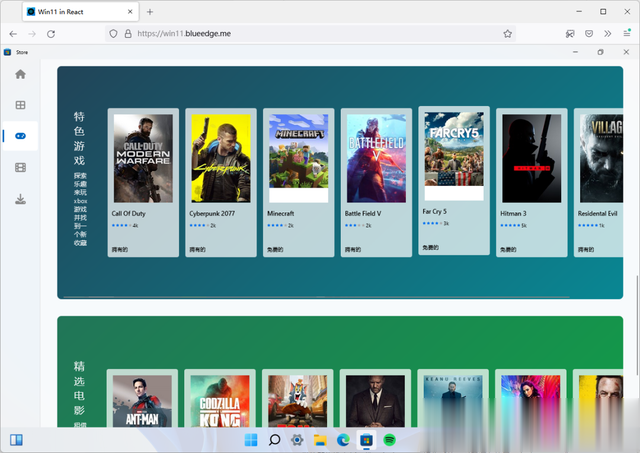Click Hitman 3 star rating
The height and width of the screenshot is (453, 640).
pyautogui.click(x=510, y=225)
